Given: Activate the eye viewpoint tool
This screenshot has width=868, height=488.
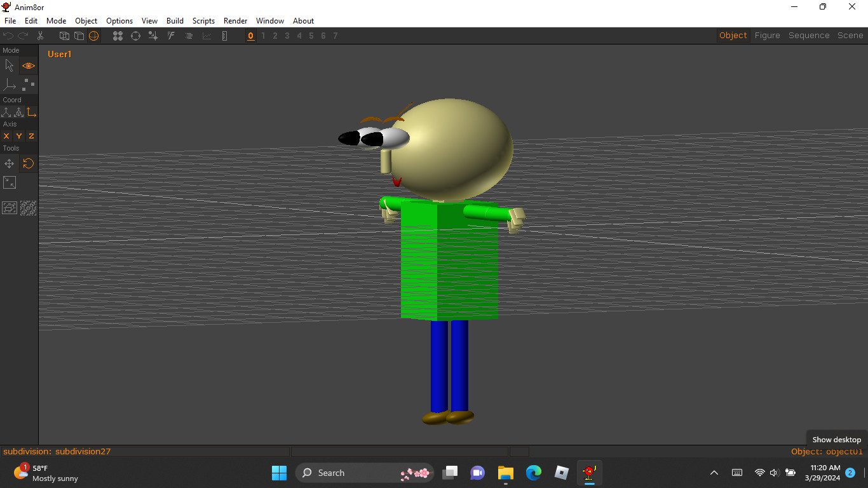Looking at the screenshot, I should click(28, 65).
